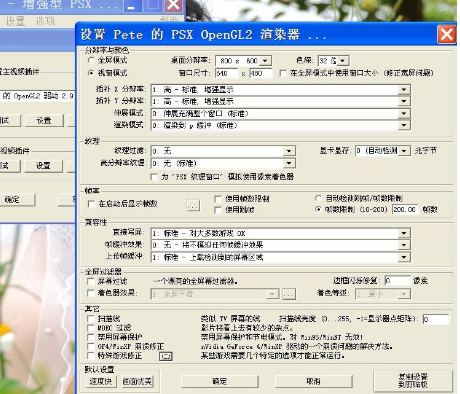This screenshot has height=394, width=460.
Task: Open the 设置 menu in the PSX window
Action: point(16,21)
